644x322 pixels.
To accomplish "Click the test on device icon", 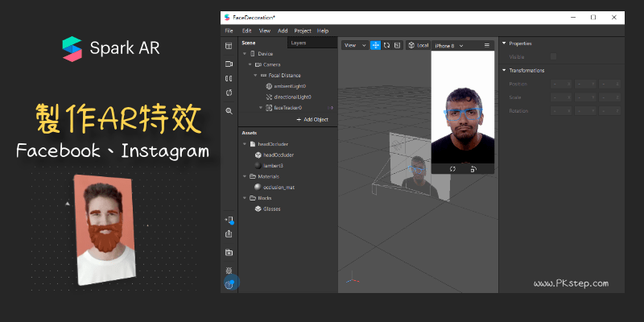I will coord(229,220).
